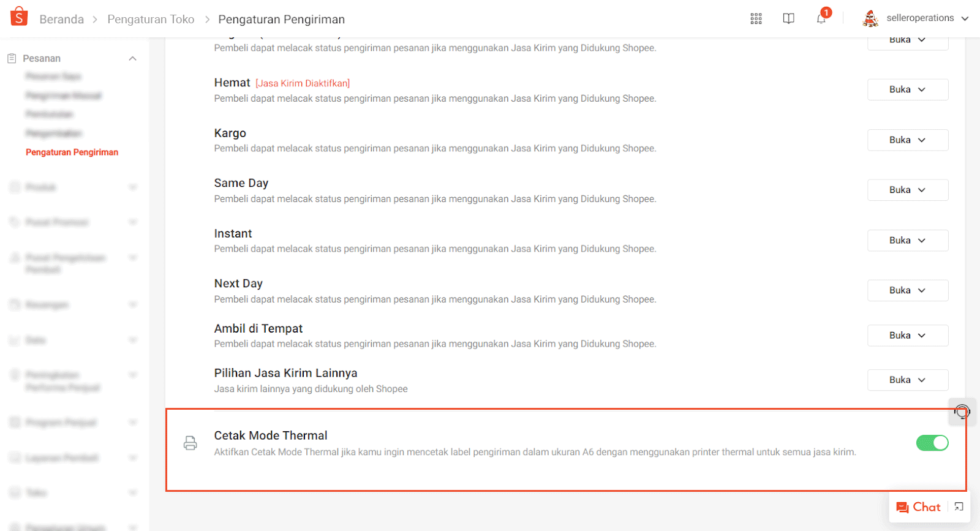Open the notifications bell icon
The height and width of the screenshot is (531, 980).
(x=821, y=18)
